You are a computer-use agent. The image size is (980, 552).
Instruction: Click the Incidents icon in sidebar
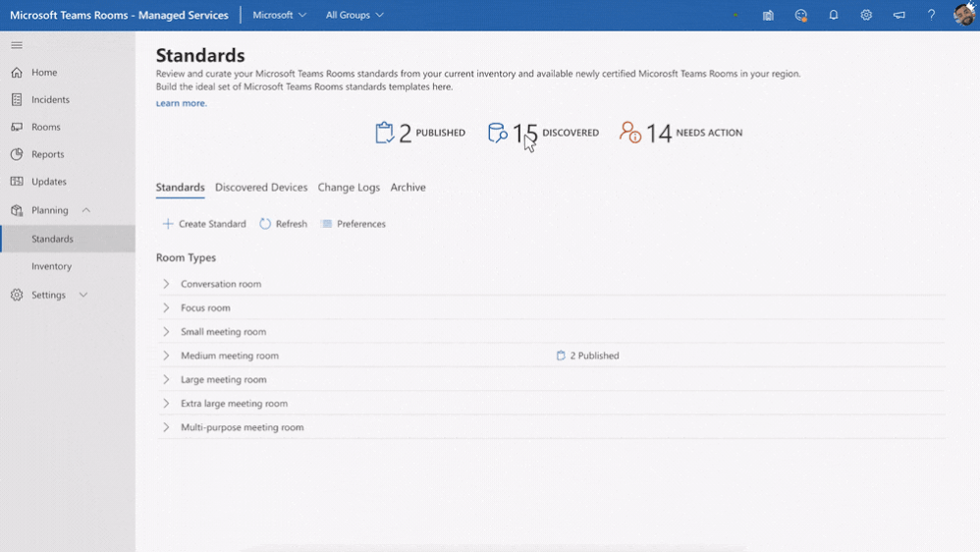click(17, 99)
